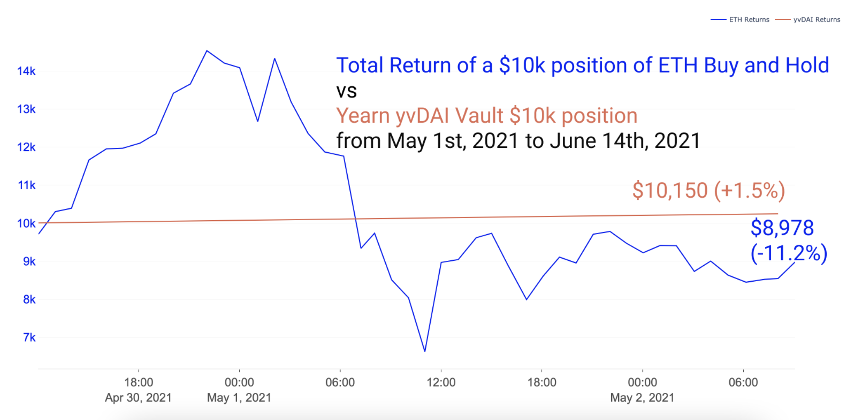Select the 00:00 May 2, 2021 tick label
Screen dimensions: 868x420
pyautogui.click(x=642, y=390)
